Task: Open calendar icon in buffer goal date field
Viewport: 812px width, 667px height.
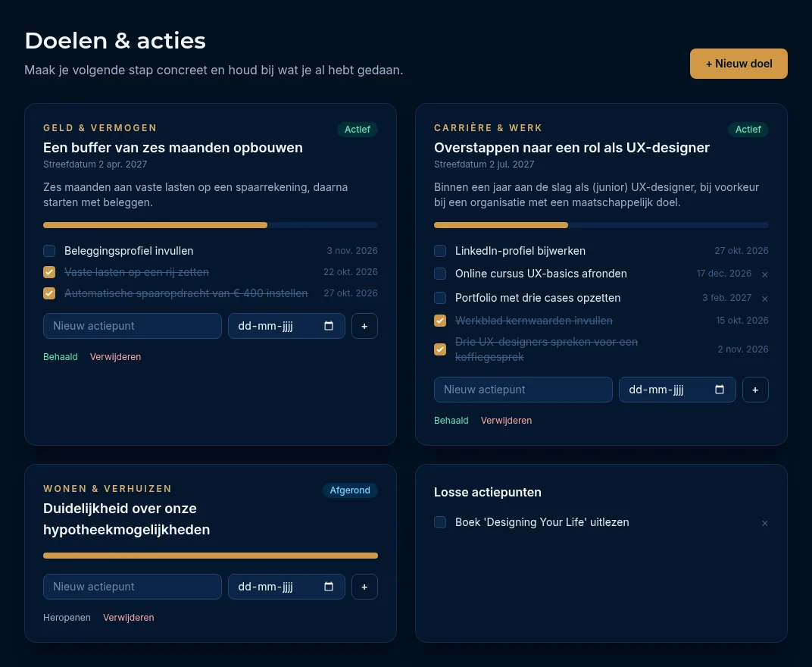Action: pyautogui.click(x=328, y=325)
